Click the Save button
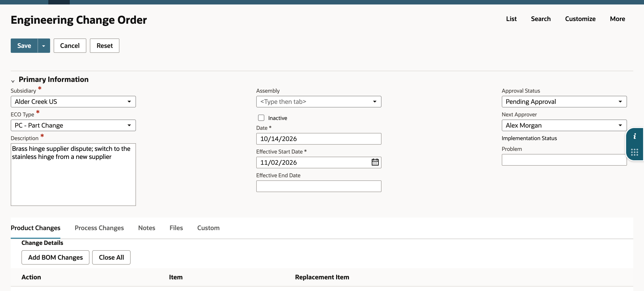Screen dimensions: 644x291 click(x=24, y=46)
